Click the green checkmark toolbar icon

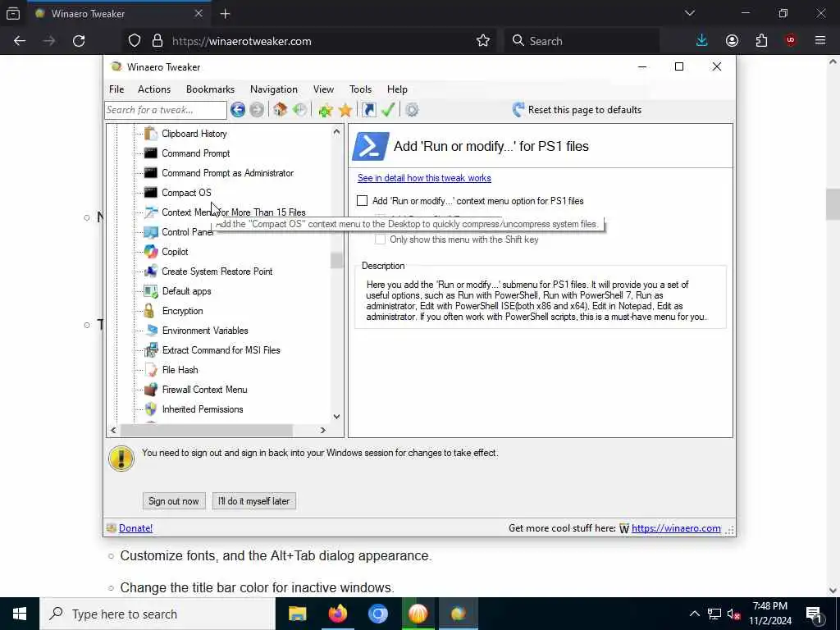(x=388, y=110)
